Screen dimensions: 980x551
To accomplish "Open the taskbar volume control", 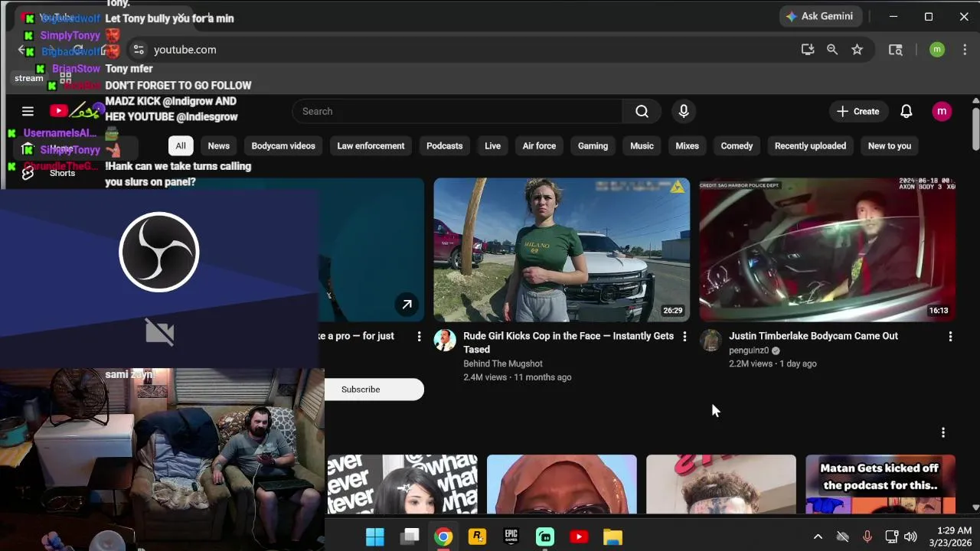I will 910,537.
